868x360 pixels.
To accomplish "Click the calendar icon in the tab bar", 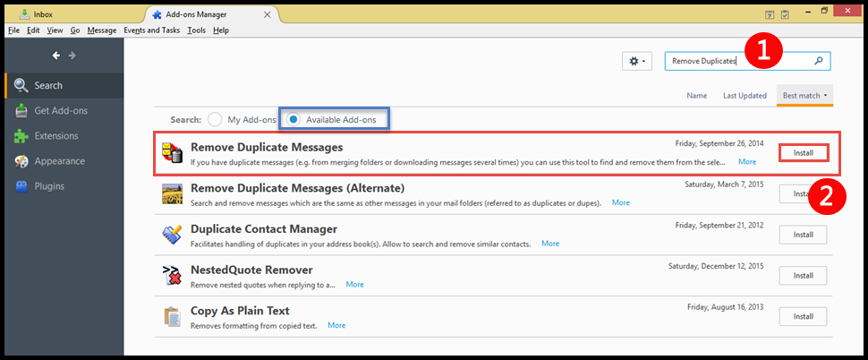I will 770,15.
